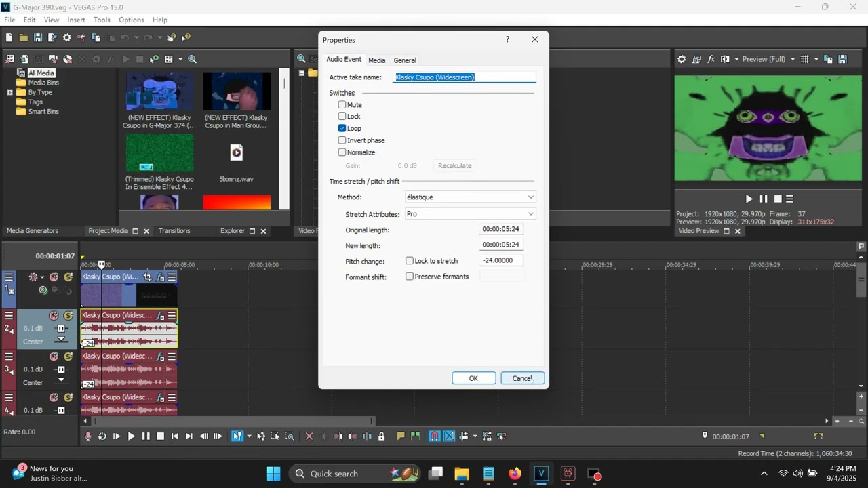The height and width of the screenshot is (488, 868).
Task: Delete selected events with the red X
Action: click(x=309, y=436)
